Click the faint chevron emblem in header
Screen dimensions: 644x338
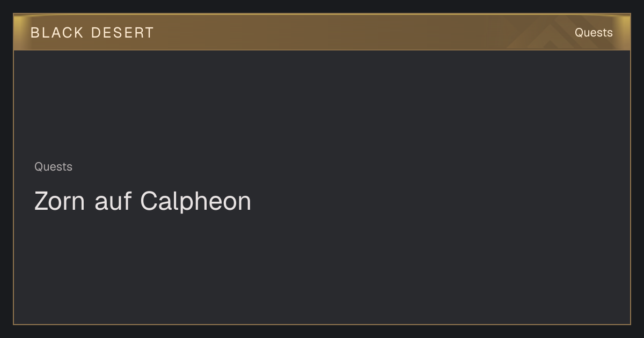(x=553, y=35)
